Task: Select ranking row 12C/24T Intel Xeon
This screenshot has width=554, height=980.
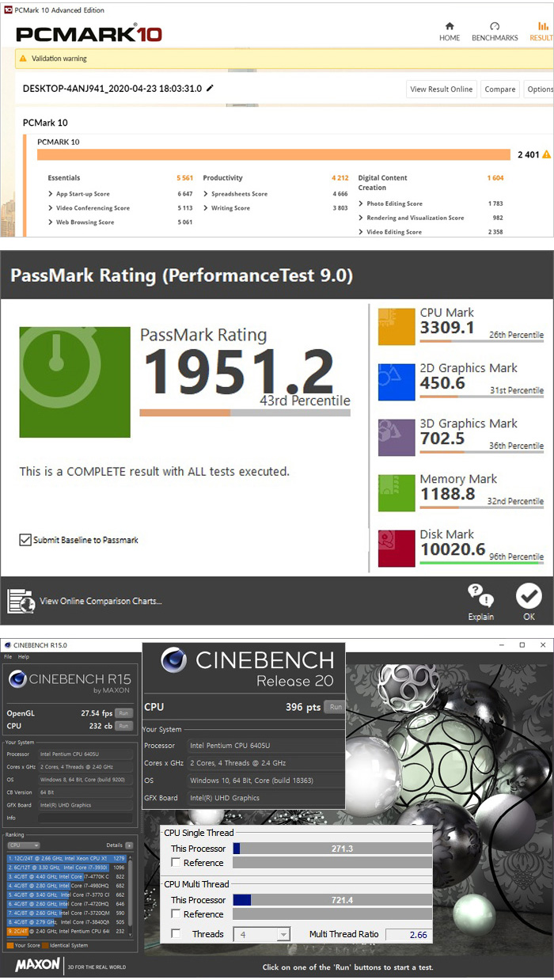Action: (x=66, y=857)
